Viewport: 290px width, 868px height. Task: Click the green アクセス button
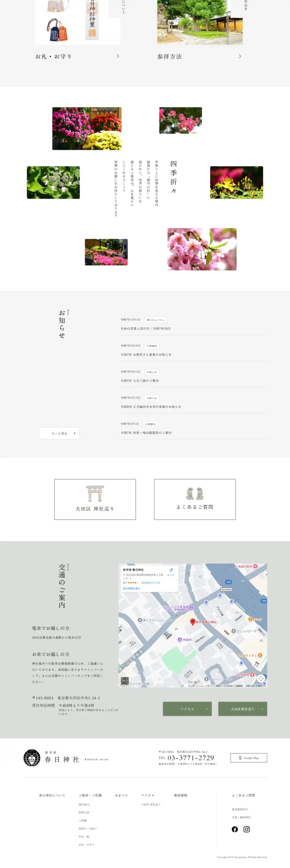point(187,709)
